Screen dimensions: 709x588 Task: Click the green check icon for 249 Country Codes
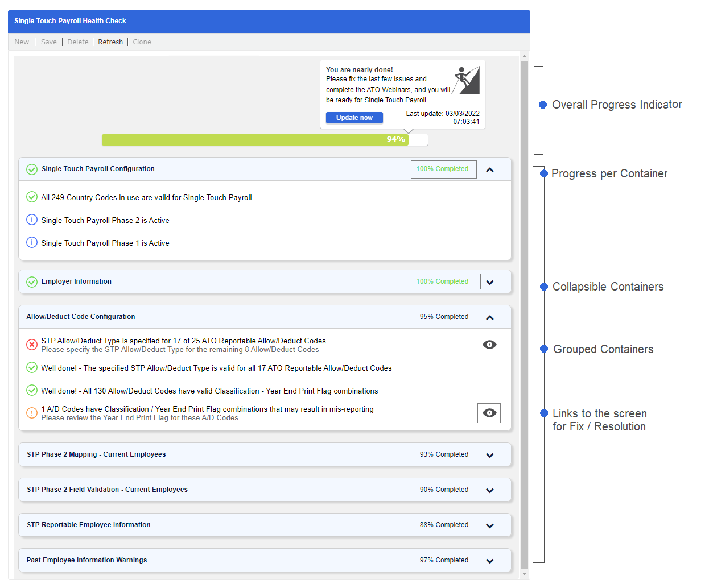click(x=32, y=197)
